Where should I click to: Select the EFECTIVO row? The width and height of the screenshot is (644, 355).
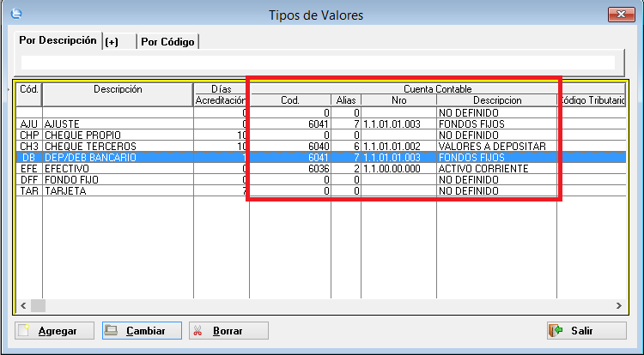115,169
